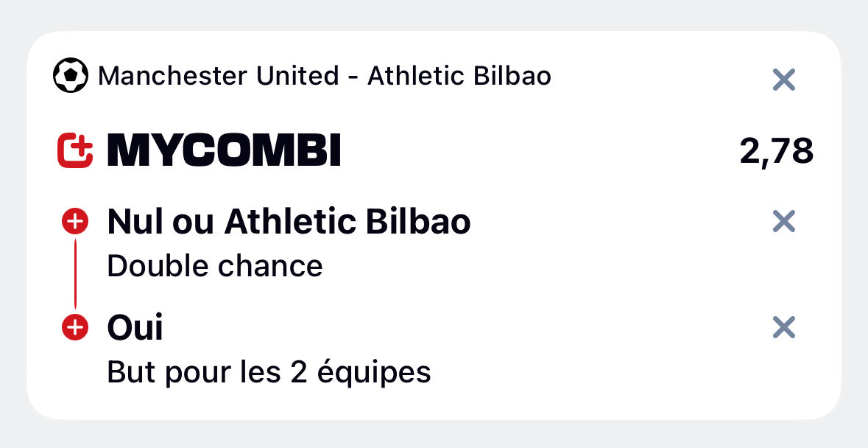Viewport: 868px width, 448px height.
Task: Click the But pour les 2 équipes label
Action: tap(269, 371)
